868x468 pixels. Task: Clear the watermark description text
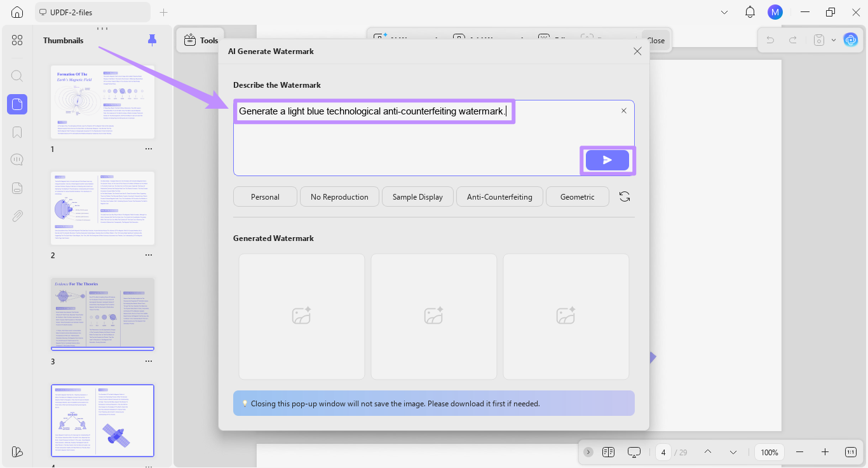623,111
